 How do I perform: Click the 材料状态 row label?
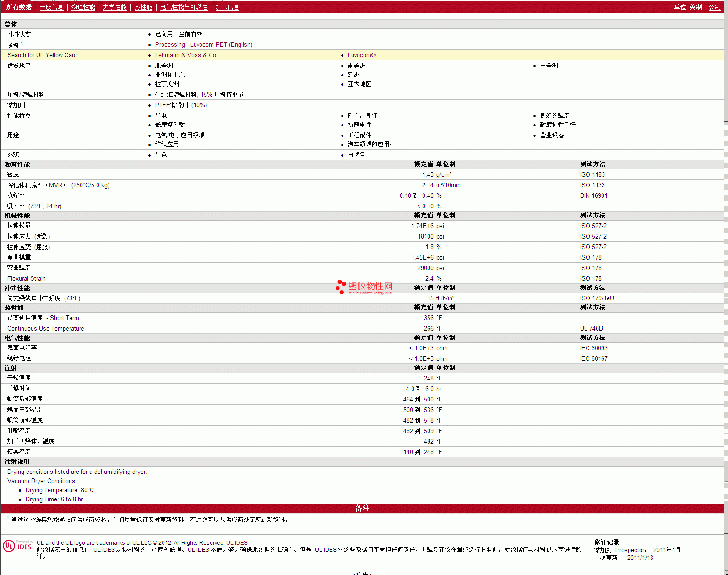19,34
